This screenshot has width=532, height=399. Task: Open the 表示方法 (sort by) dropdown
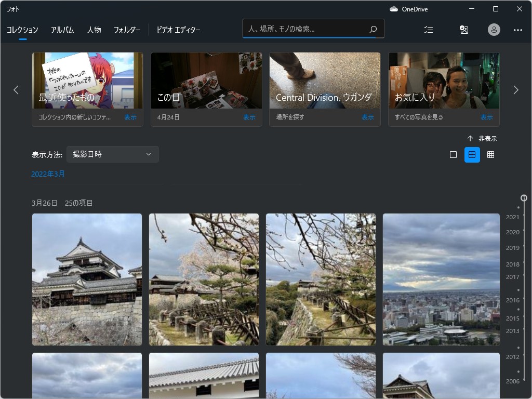click(x=112, y=154)
